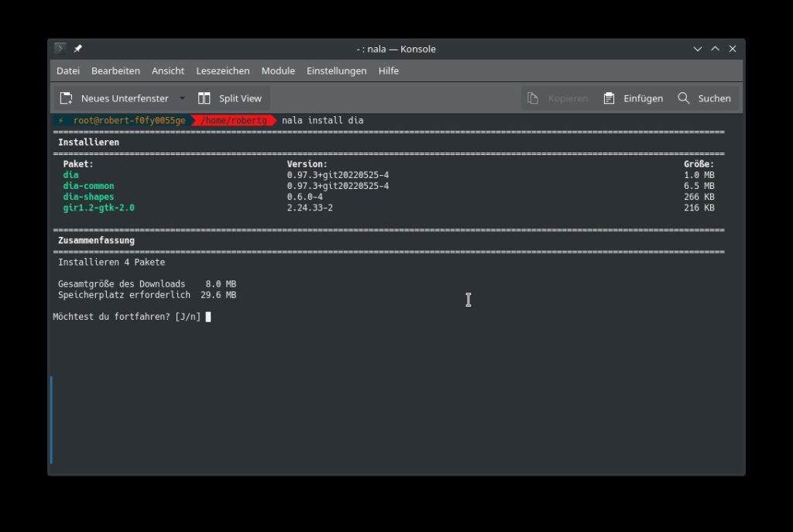The height and width of the screenshot is (532, 793).
Task: Click the package name 'dia-common'
Action: [88, 186]
